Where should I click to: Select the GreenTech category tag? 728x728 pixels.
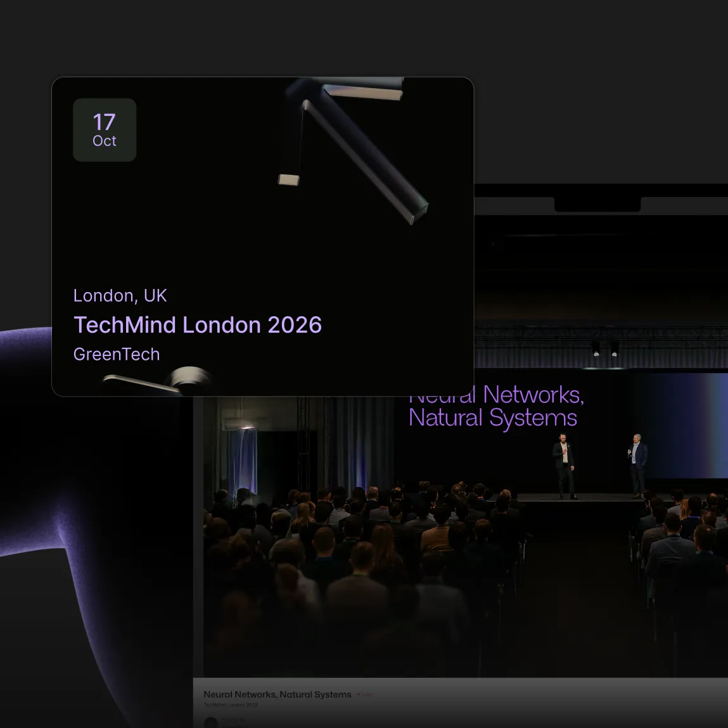[x=117, y=354]
